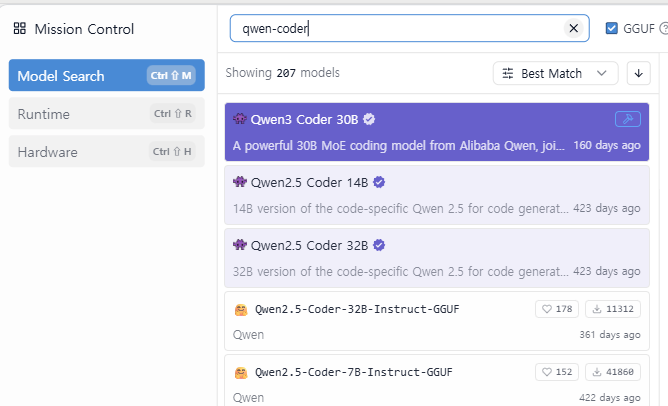Image resolution: width=668 pixels, height=406 pixels.
Task: Click verified badge next to Qwen2.5 Coder 32B
Action: 379,245
